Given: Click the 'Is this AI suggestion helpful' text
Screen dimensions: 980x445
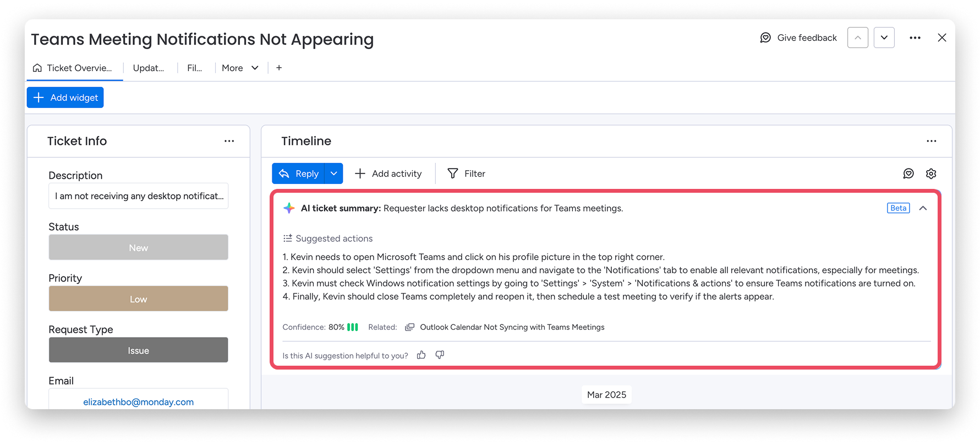Looking at the screenshot, I should (x=346, y=356).
